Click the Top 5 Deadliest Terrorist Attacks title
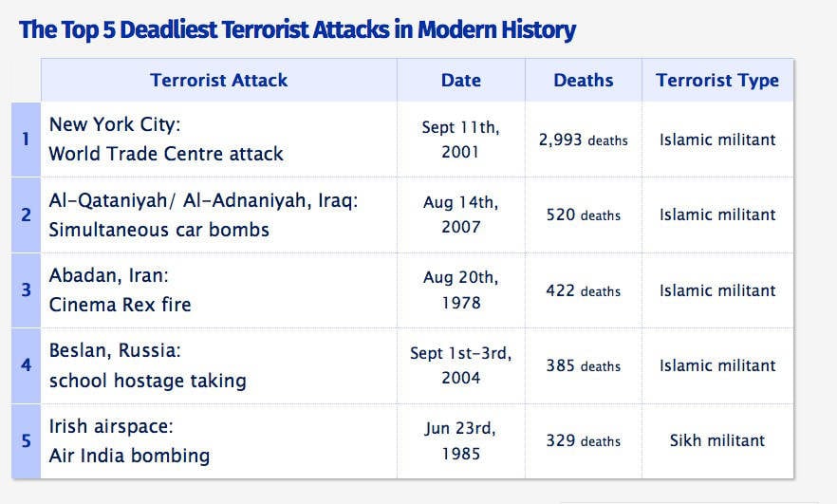837x504 pixels. coord(297,30)
